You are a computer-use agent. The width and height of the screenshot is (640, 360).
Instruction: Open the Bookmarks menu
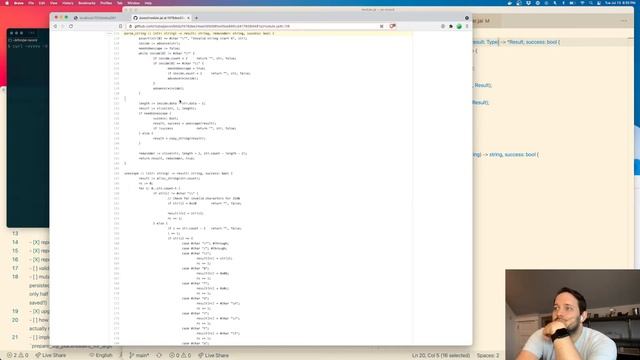click(87, 3)
